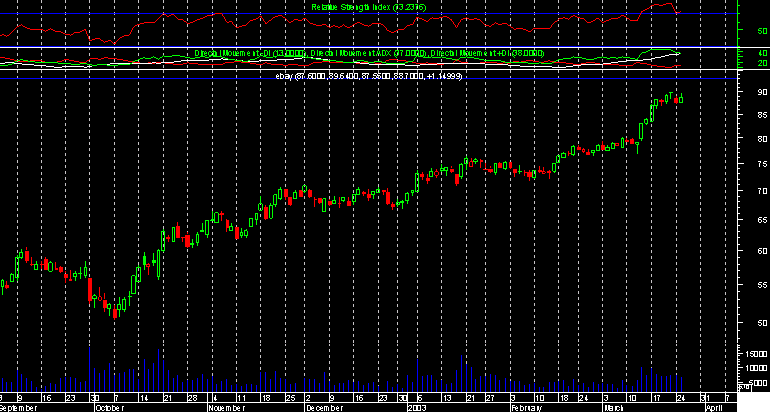Screen dimensions: 770x412
Task: Click the 60 price axis label
Action: click(x=762, y=251)
